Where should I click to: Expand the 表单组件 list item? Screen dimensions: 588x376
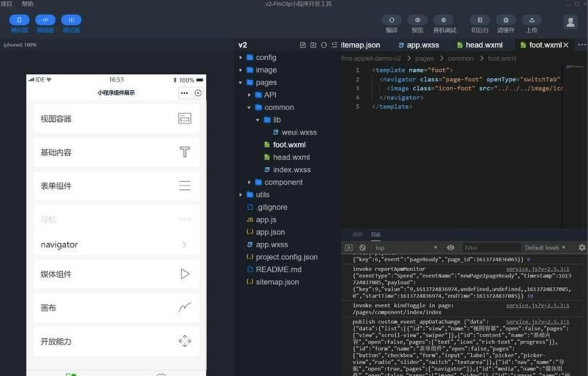point(116,186)
